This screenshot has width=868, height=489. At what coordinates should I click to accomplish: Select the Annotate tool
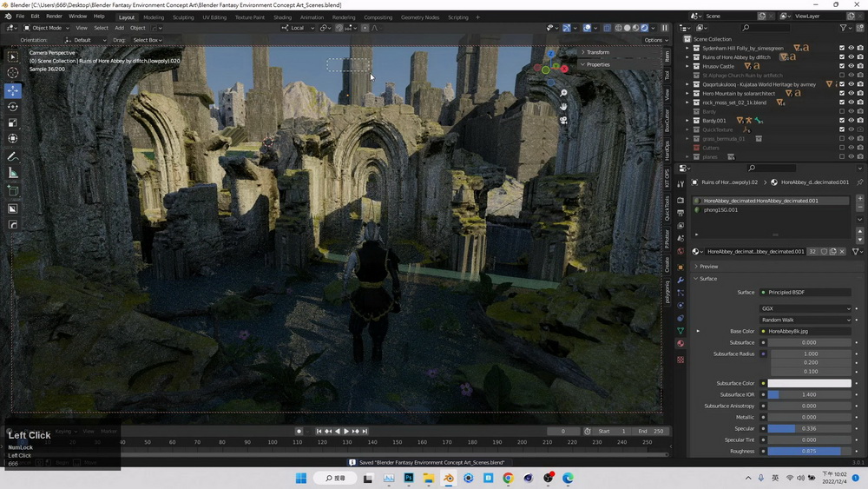[13, 157]
